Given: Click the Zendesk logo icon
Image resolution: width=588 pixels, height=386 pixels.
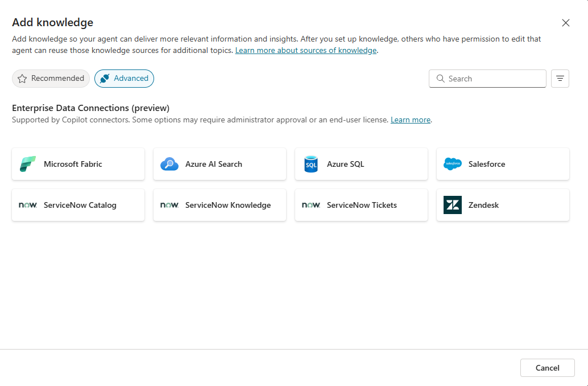Looking at the screenshot, I should (x=453, y=205).
